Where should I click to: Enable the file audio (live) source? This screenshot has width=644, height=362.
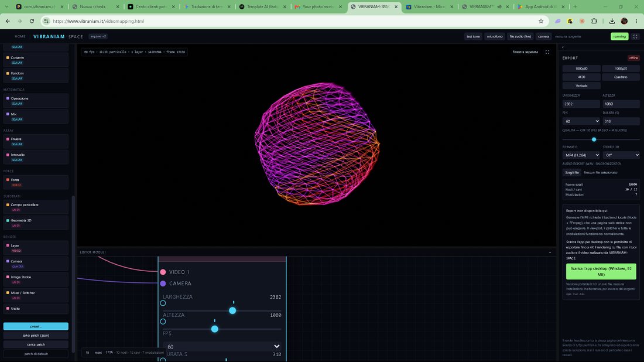520,36
